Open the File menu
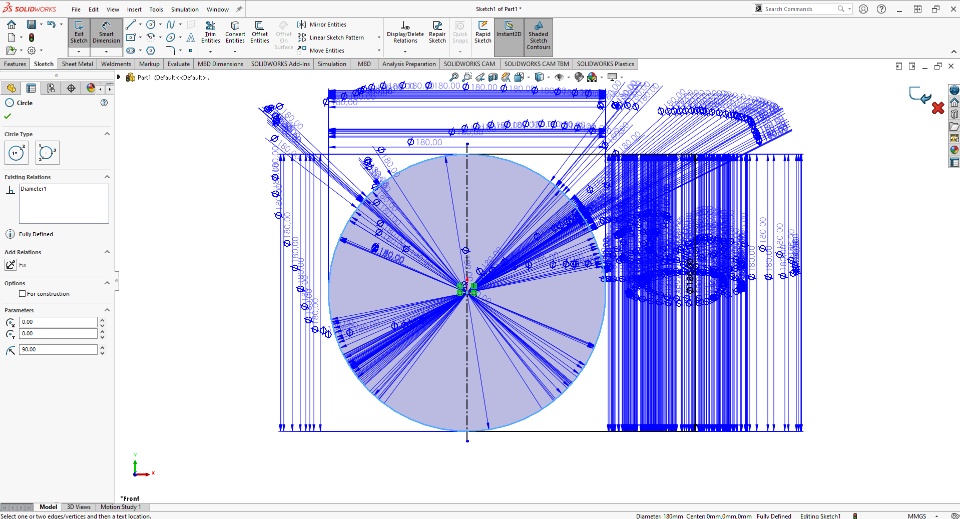The height and width of the screenshot is (519, 960). coord(76,9)
